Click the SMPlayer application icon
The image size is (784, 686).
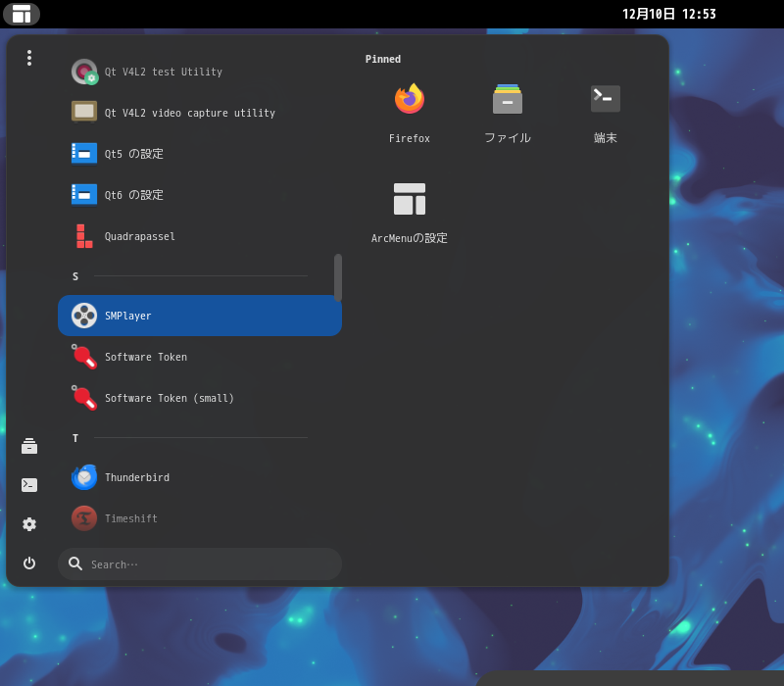(x=84, y=316)
